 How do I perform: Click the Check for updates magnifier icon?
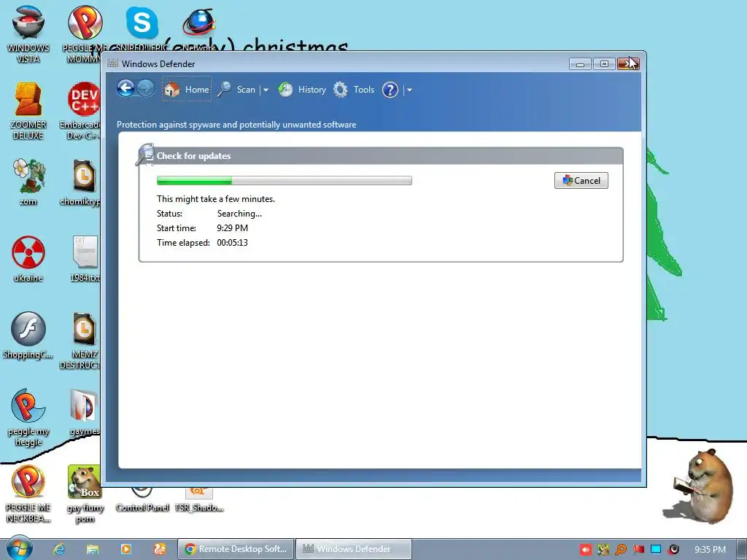[x=145, y=155]
